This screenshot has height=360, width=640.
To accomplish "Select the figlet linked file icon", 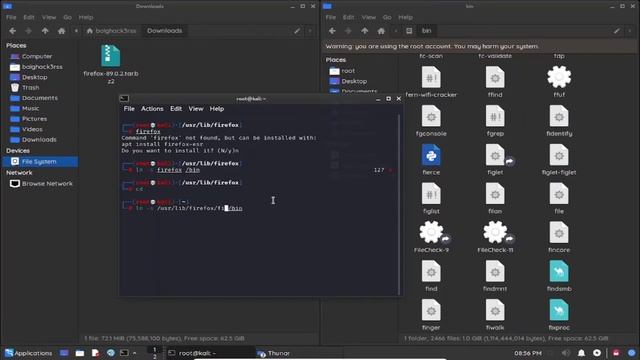I will (x=495, y=155).
